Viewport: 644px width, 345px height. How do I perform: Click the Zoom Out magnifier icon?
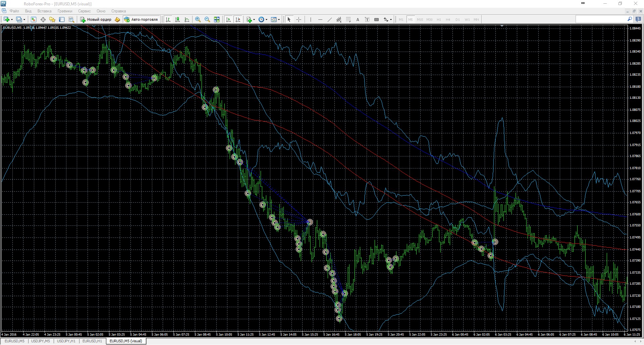(x=207, y=19)
